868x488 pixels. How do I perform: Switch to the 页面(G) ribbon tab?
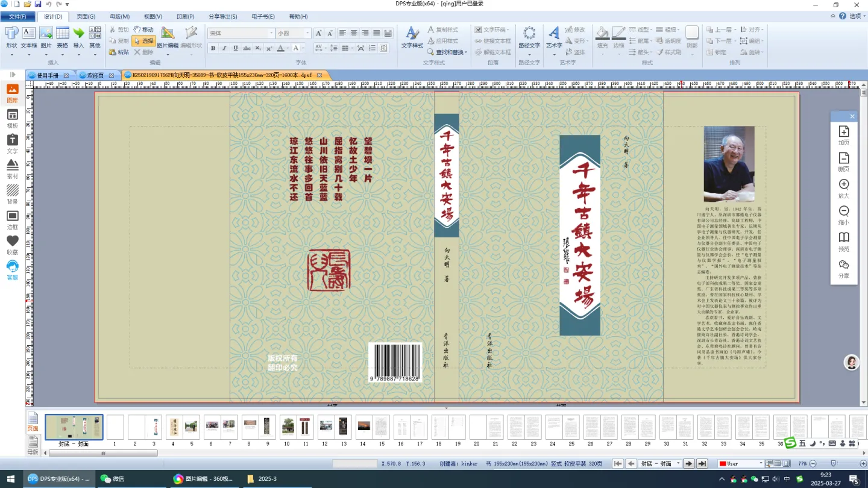[86, 16]
